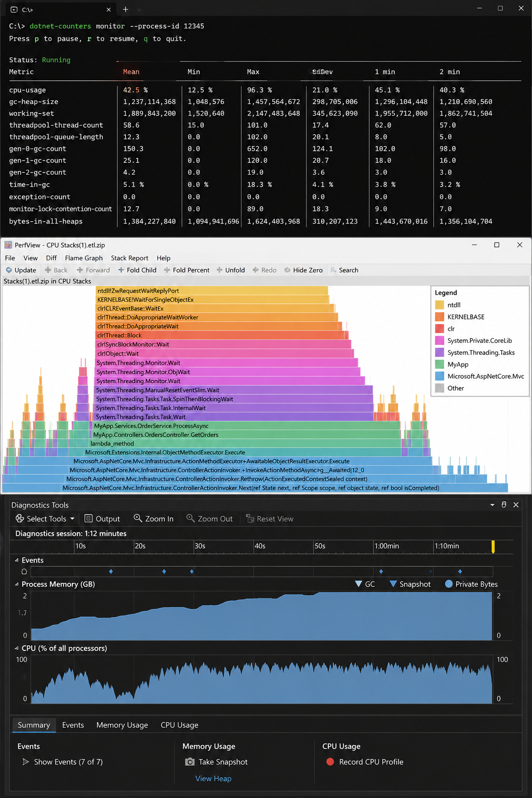Collapse the CPU (% of all processors) section

click(17, 648)
